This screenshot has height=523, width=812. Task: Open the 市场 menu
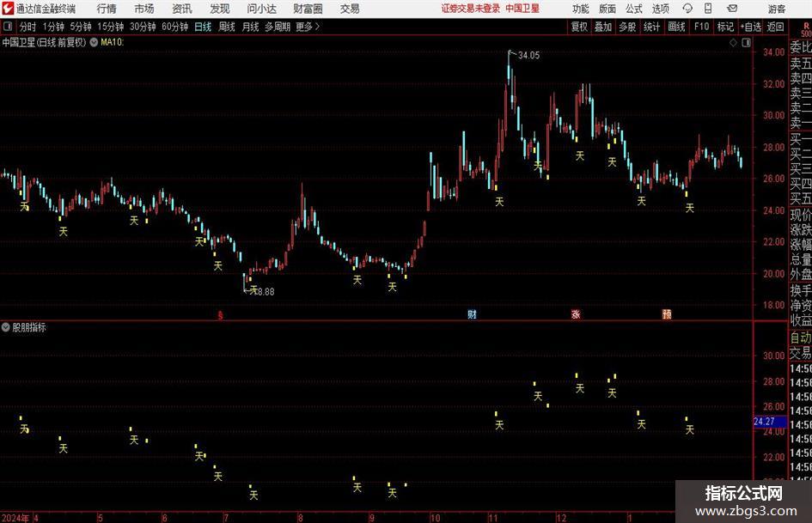click(144, 9)
